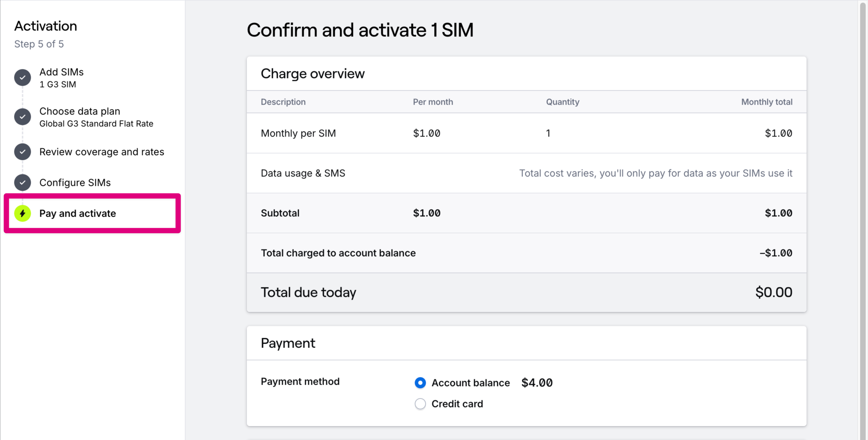Click the 1 G3 SIM subtitle
Screen dimensions: 868x440
[58, 84]
